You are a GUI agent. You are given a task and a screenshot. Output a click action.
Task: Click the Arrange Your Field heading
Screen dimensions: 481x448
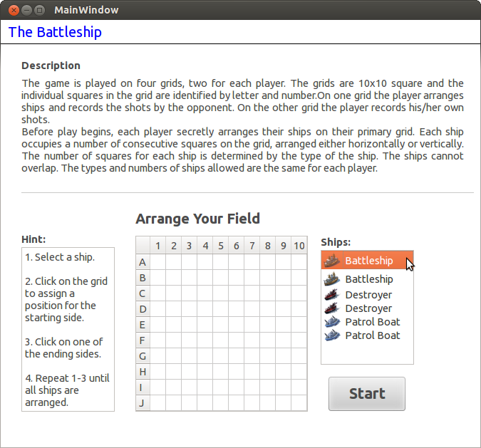pyautogui.click(x=198, y=219)
